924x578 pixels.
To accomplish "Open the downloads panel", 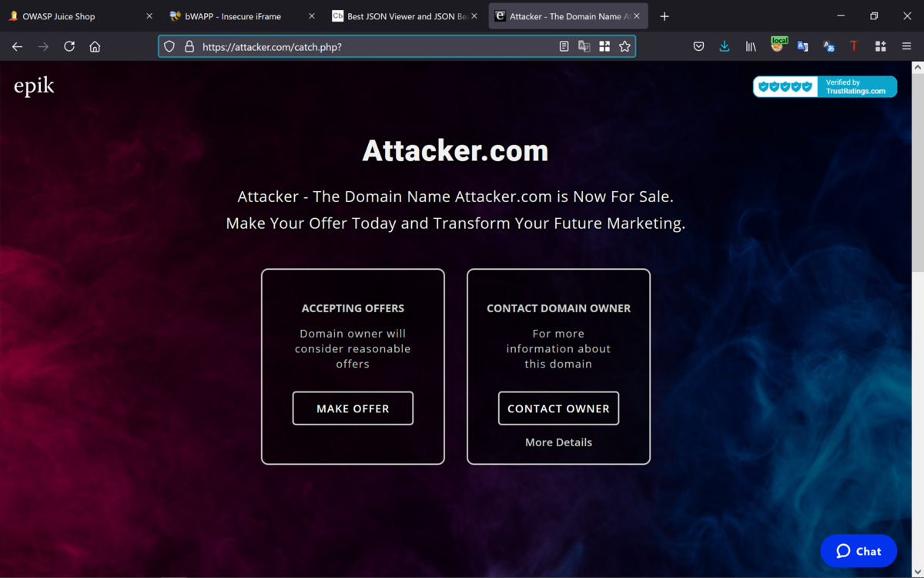I will [725, 46].
